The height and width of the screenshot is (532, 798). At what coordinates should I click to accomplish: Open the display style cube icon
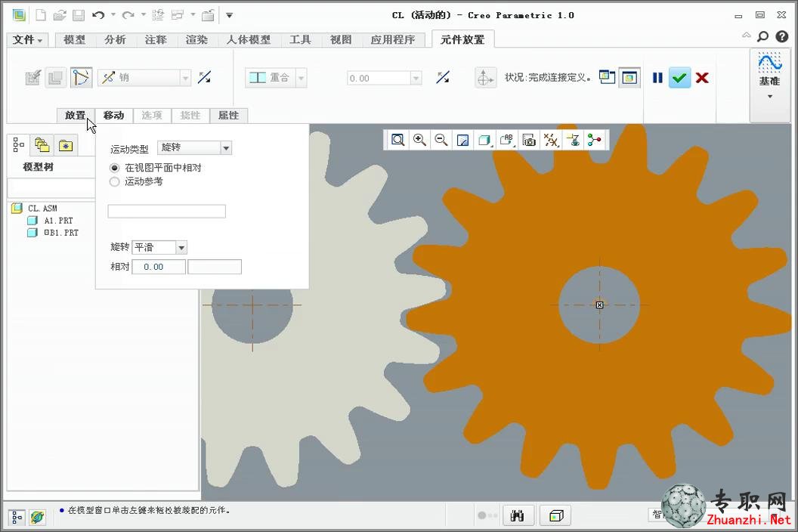pos(484,140)
